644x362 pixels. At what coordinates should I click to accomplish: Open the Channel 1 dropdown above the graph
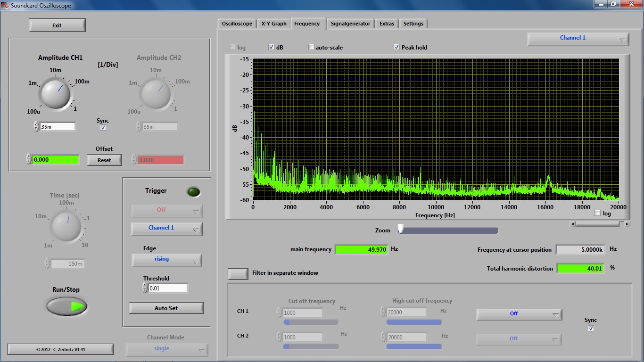click(578, 39)
